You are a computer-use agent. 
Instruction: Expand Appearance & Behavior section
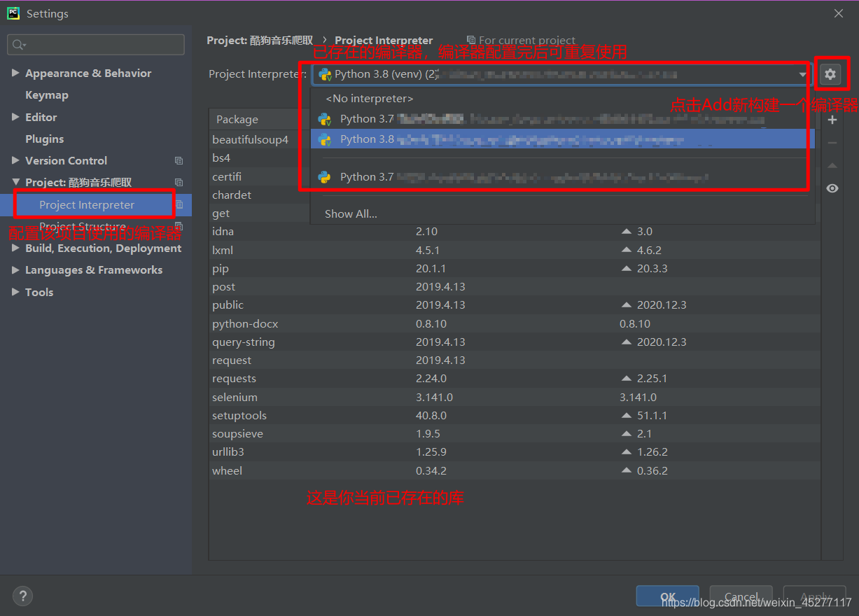coord(16,73)
